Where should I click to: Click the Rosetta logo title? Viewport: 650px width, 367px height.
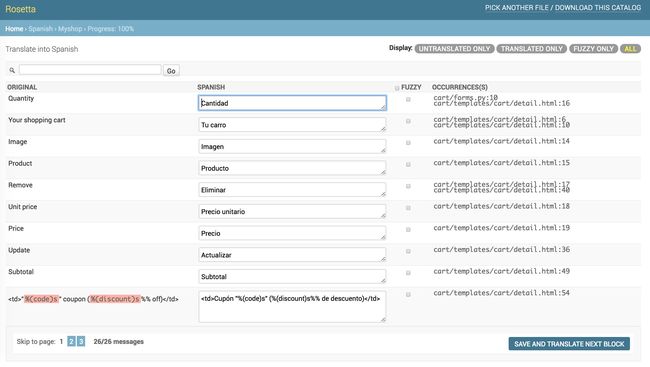click(x=20, y=9)
